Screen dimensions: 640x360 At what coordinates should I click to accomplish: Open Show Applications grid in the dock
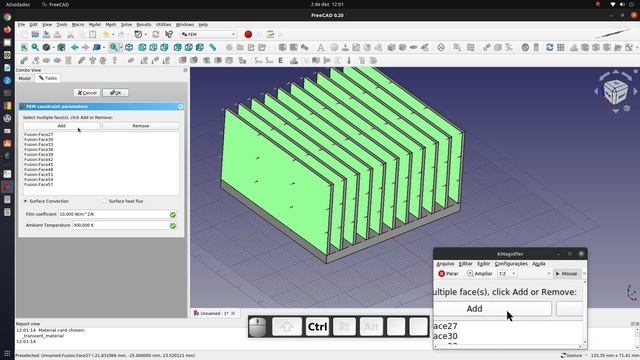click(x=7, y=353)
